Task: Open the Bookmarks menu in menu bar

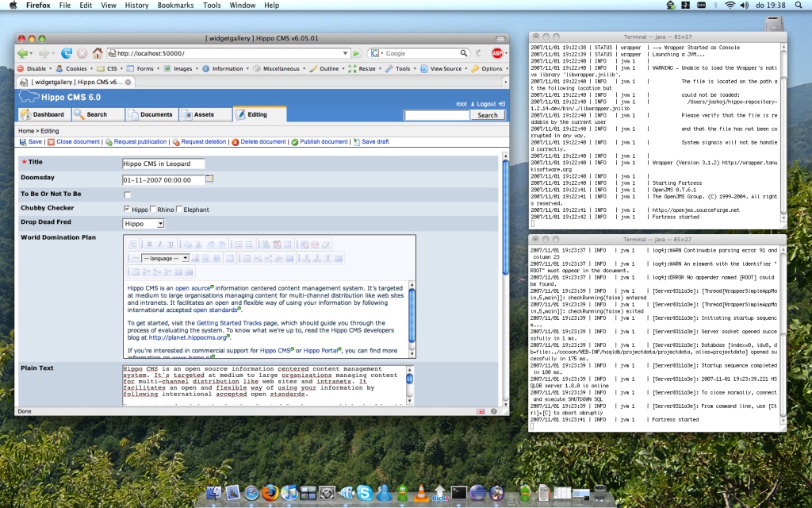Action: pos(176,5)
